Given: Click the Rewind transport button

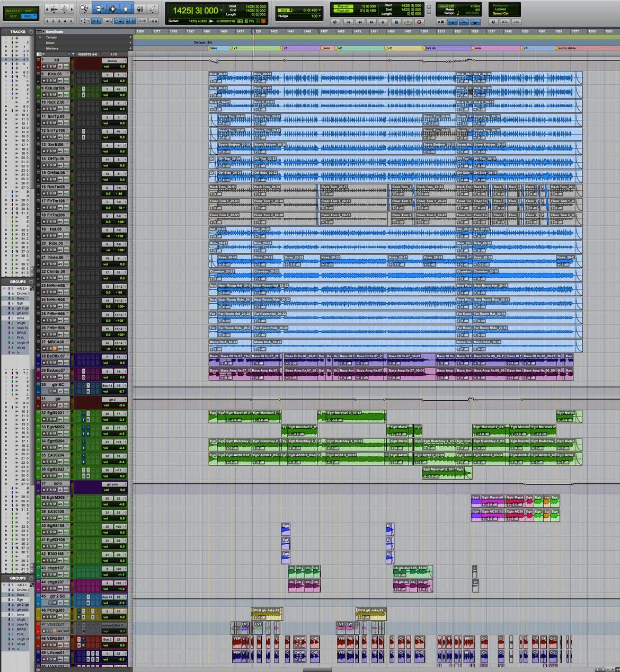Looking at the screenshot, I should 360,22.
